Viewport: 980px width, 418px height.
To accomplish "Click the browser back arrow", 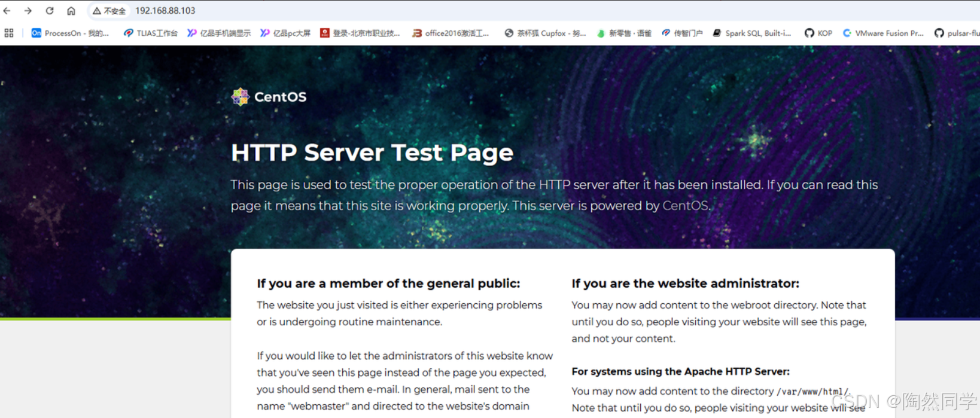I will pyautogui.click(x=7, y=11).
